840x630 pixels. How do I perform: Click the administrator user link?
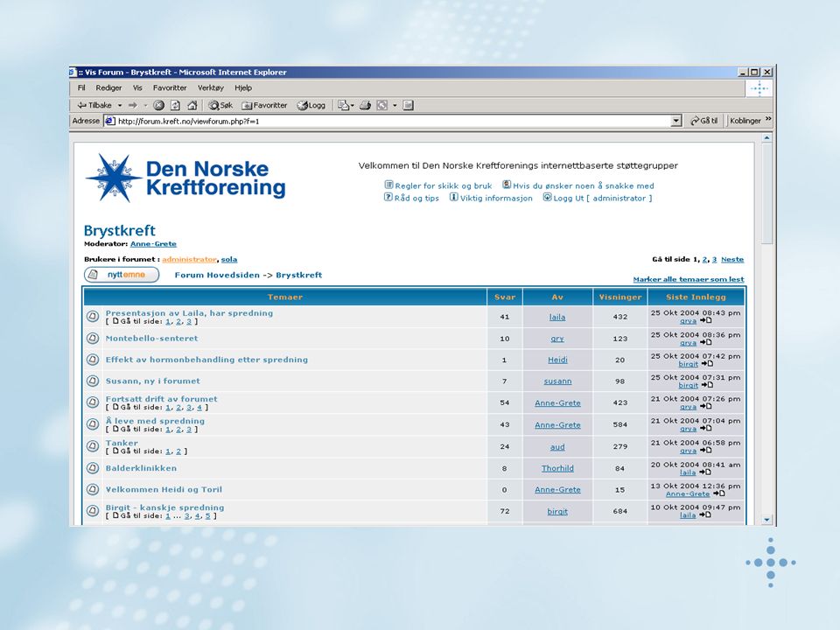(x=189, y=259)
